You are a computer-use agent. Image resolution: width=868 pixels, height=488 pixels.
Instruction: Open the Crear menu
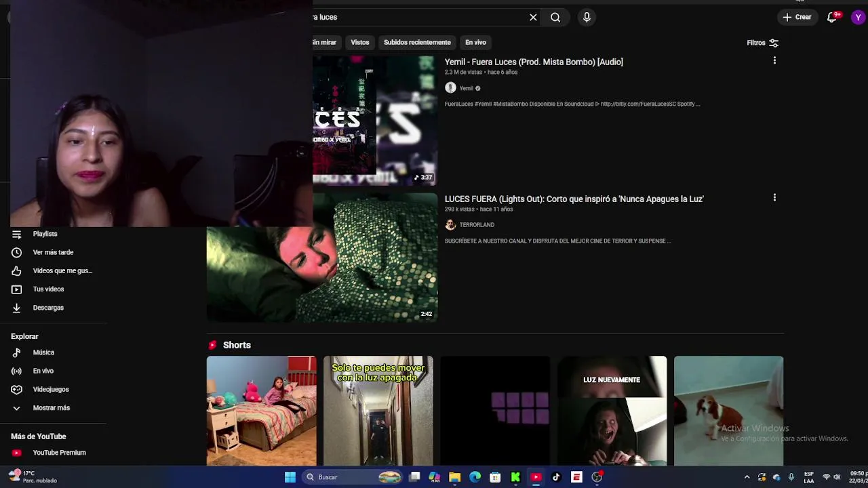[x=797, y=18]
